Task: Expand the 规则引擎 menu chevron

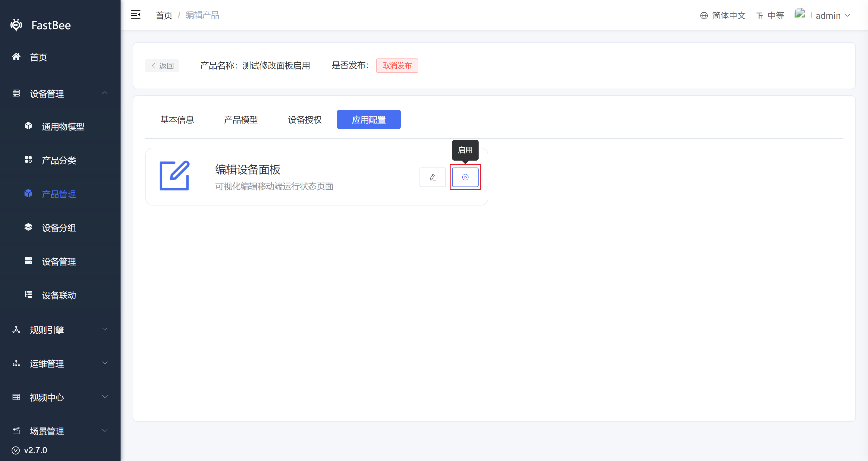Action: 105,329
